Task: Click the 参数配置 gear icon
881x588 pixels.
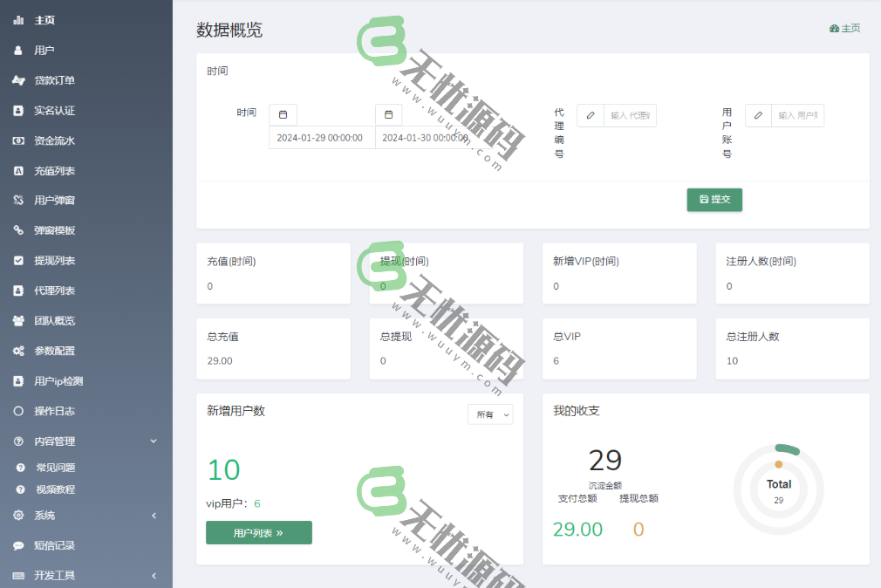Action: point(19,351)
